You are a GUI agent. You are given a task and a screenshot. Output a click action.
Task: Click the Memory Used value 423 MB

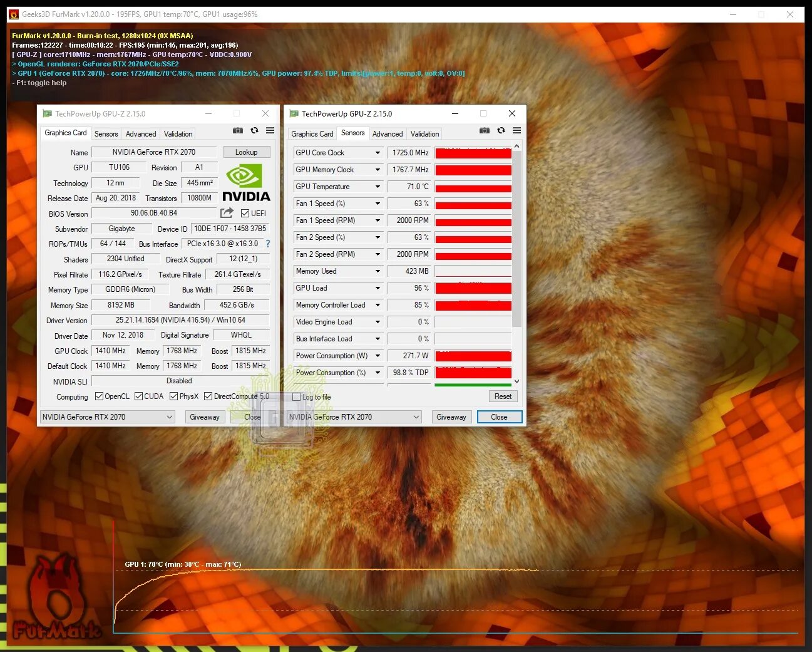pos(409,271)
